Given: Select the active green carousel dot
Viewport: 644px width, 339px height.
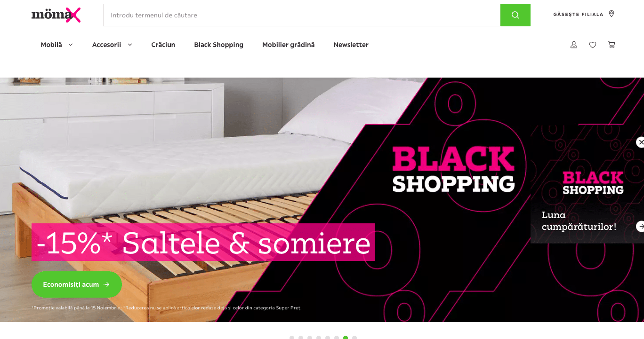Looking at the screenshot, I should point(346,338).
